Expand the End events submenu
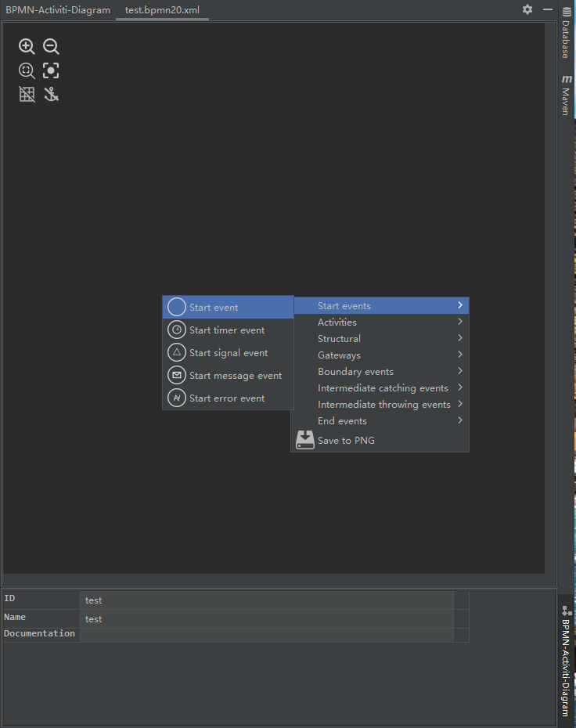576x728 pixels. (x=380, y=421)
